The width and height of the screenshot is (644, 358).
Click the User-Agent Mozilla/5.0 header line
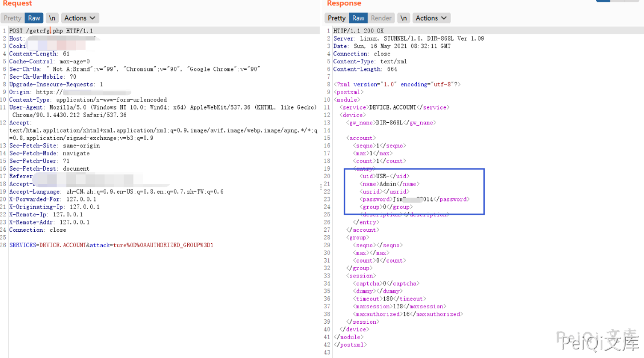pyautogui.click(x=163, y=111)
